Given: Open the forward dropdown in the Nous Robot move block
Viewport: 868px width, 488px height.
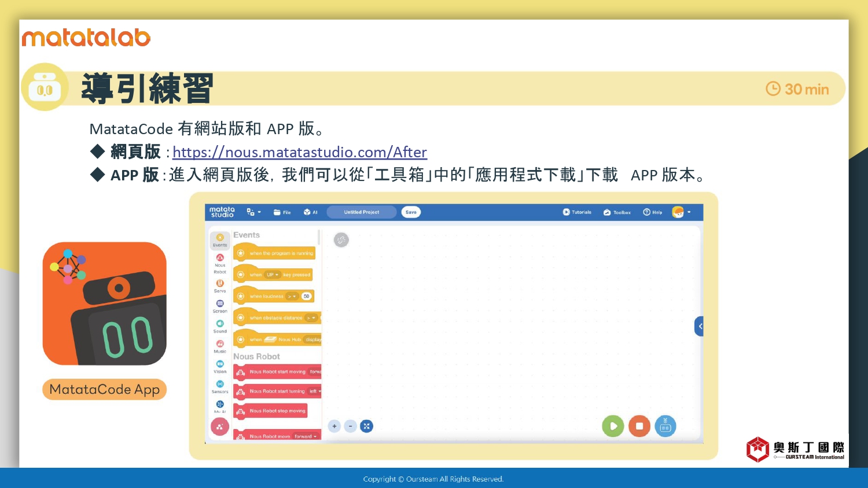Looking at the screenshot, I should [x=306, y=437].
